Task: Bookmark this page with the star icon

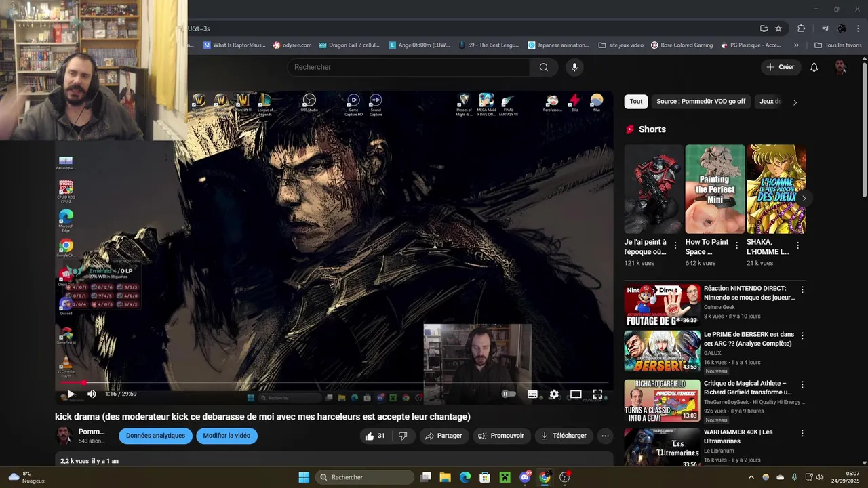Action: tap(778, 28)
